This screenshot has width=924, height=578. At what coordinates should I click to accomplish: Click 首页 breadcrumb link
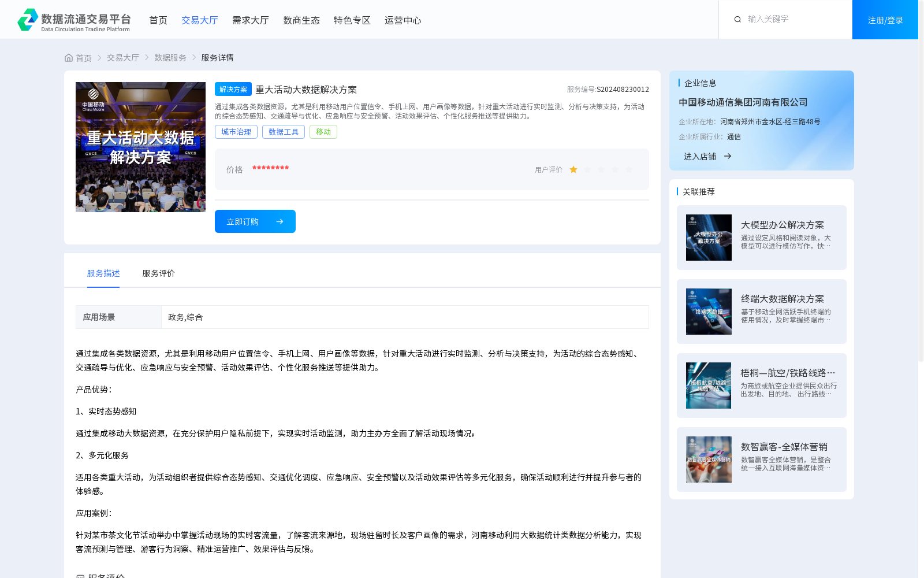coord(84,58)
